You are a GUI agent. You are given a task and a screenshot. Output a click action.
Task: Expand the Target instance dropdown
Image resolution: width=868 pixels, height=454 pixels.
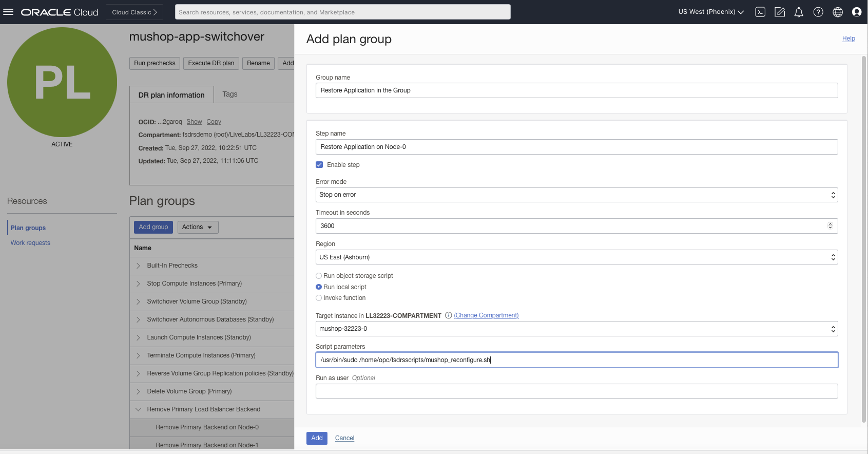(x=576, y=329)
